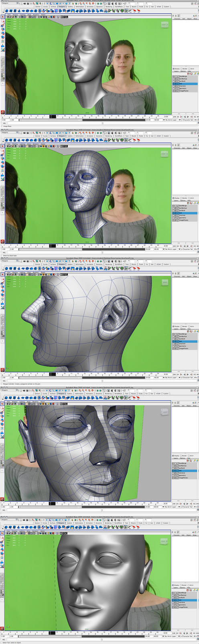The width and height of the screenshot is (199, 644).
Task: Click 24.00 playback end field in smooth-head-beside-photo window
Action: 148,120
